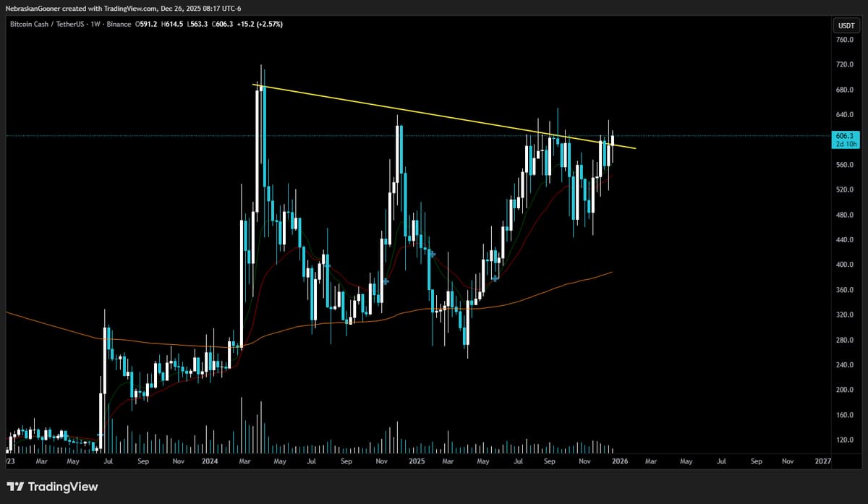Toggle the USDT currency unit button

pyautogui.click(x=846, y=24)
